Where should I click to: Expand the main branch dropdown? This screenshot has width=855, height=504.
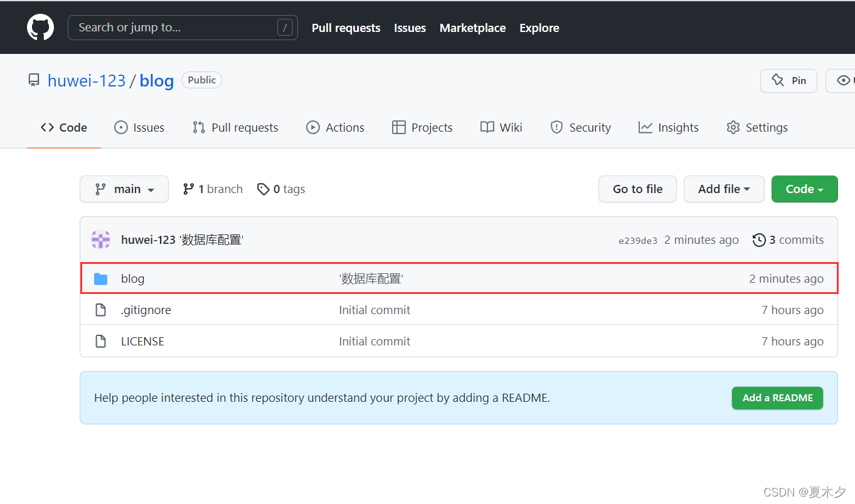click(124, 189)
